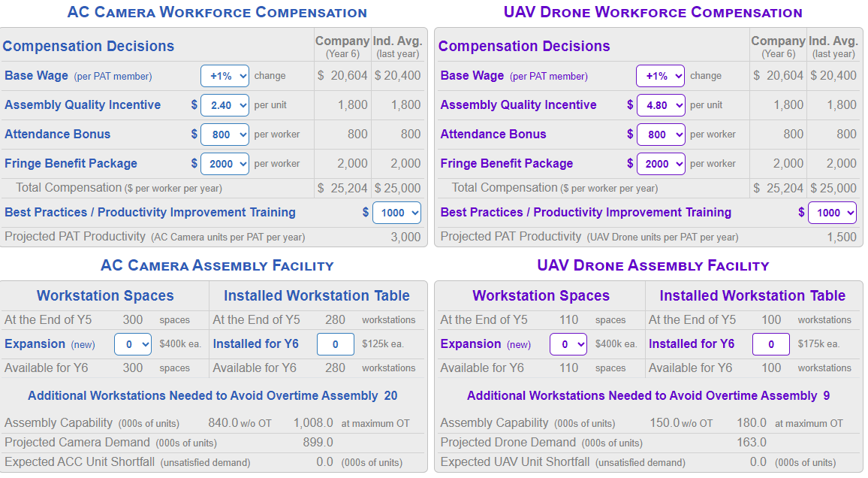Open UAV Drone Assembly Quality Incentive dropdown
This screenshot has width=868, height=478.
pos(661,105)
